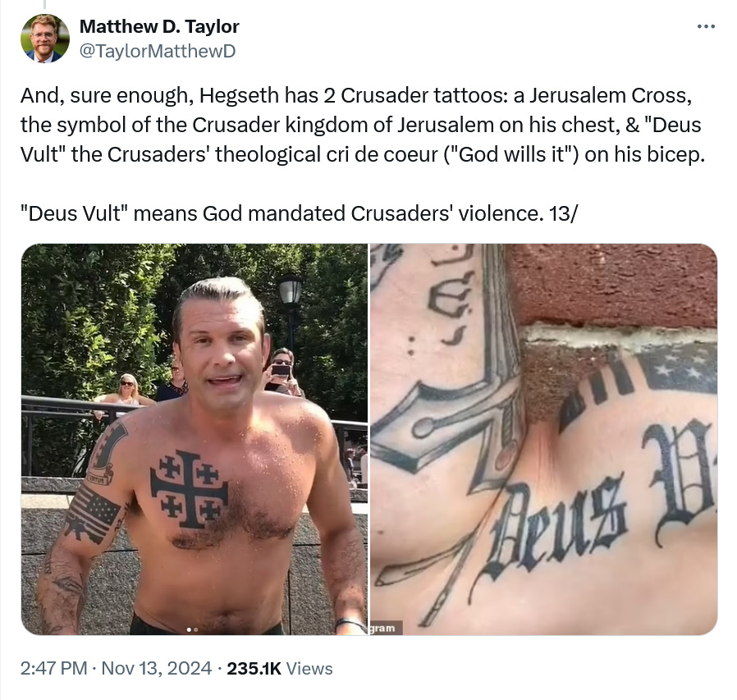The width and height of the screenshot is (737, 700).
Task: Click the 2:47 PM timestamp link
Action: tap(53, 668)
